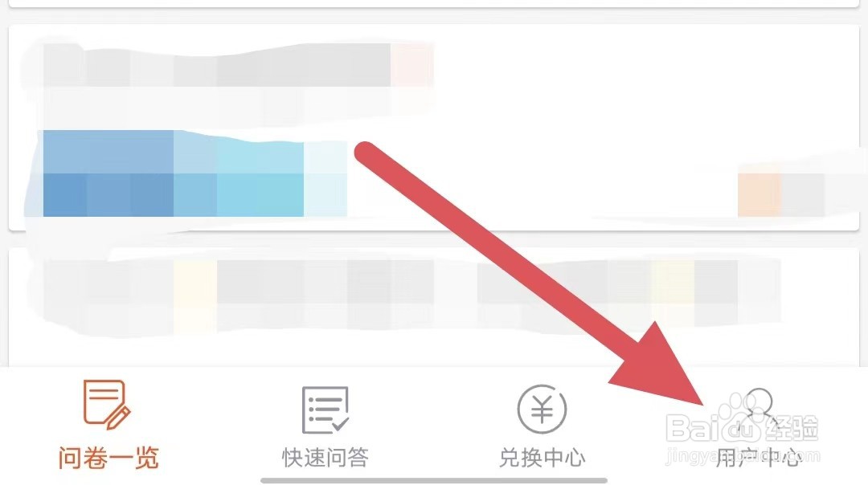The image size is (868, 485).
Task: Open the 用户中心 person silhouette icon
Action: click(759, 406)
